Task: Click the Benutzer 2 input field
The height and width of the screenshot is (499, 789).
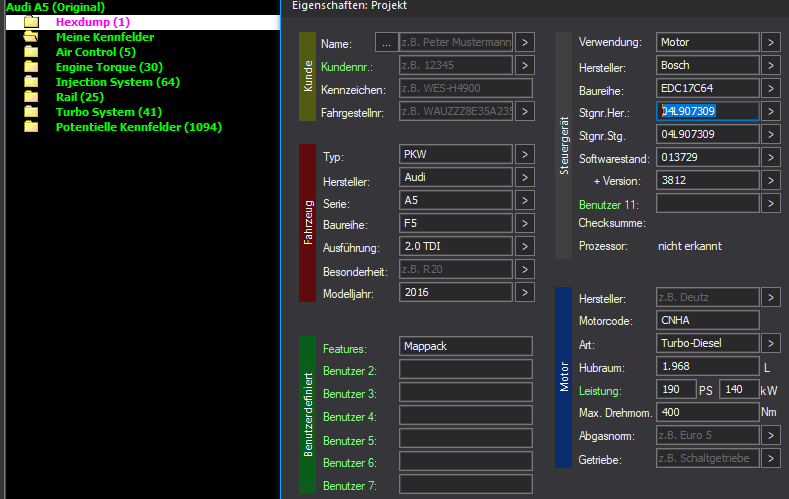Action: (x=466, y=369)
